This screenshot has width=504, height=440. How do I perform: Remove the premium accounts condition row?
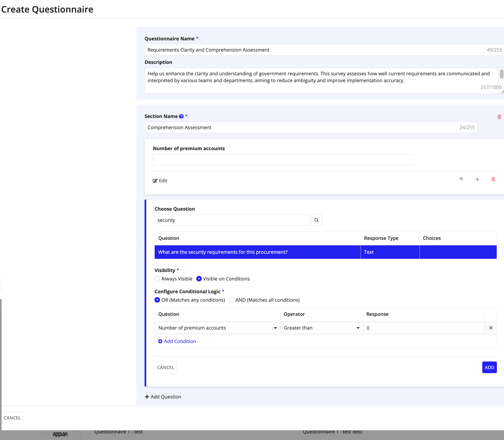(491, 328)
